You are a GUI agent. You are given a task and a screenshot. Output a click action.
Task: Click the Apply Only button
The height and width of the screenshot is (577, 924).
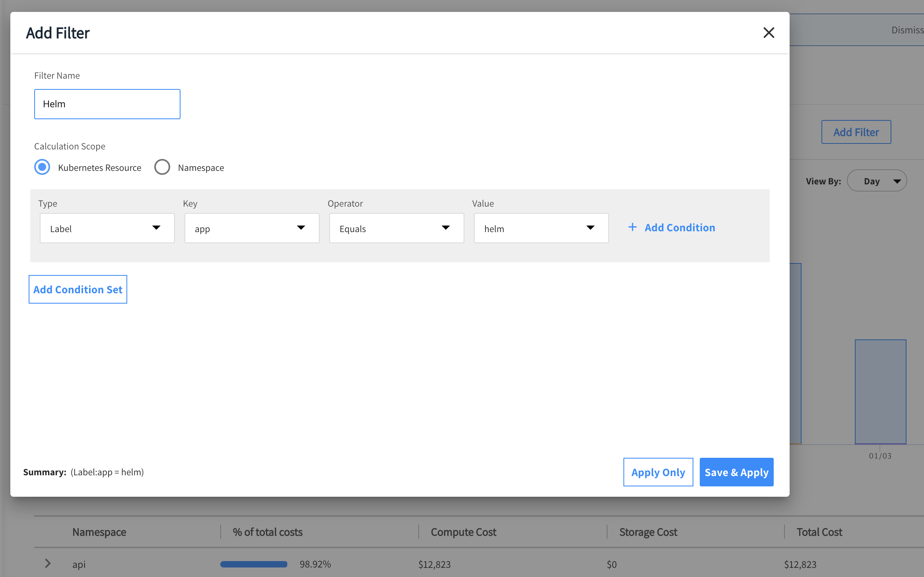coord(658,472)
